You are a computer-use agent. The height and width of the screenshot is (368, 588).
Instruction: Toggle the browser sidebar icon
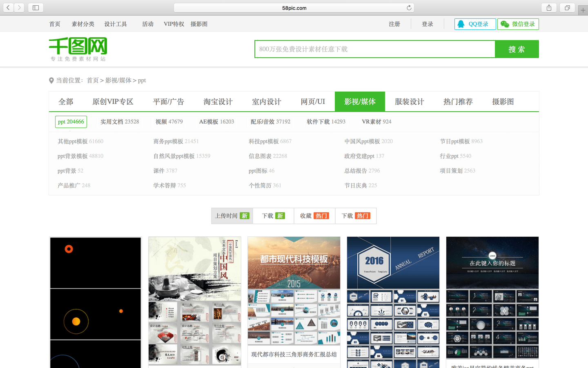click(x=36, y=7)
